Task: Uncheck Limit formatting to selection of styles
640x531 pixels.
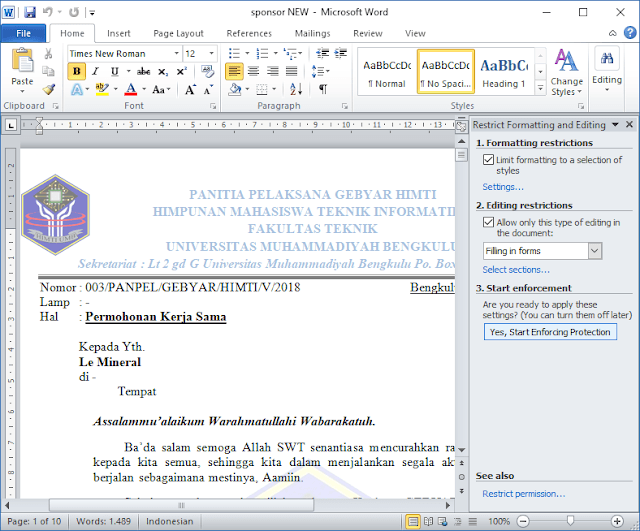Action: pos(488,160)
